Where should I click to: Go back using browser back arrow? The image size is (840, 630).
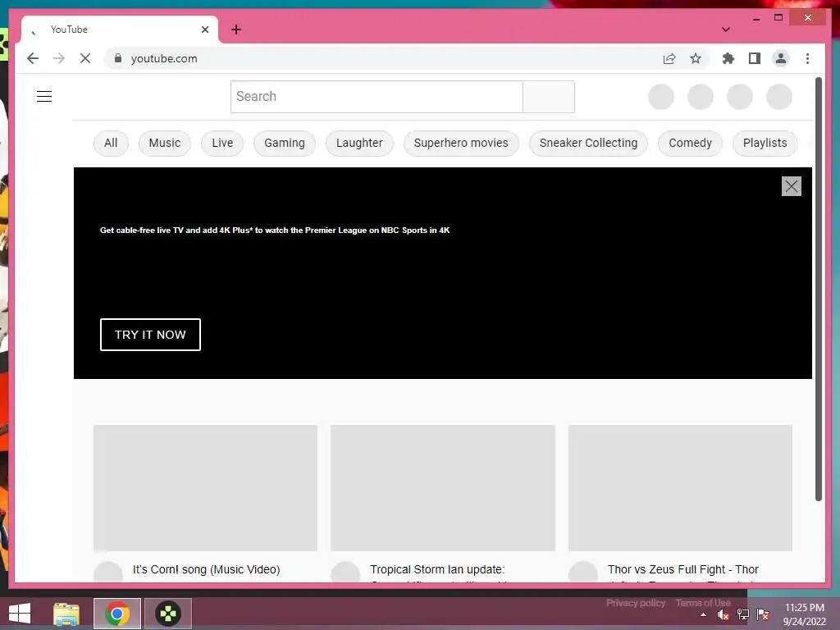coord(33,58)
